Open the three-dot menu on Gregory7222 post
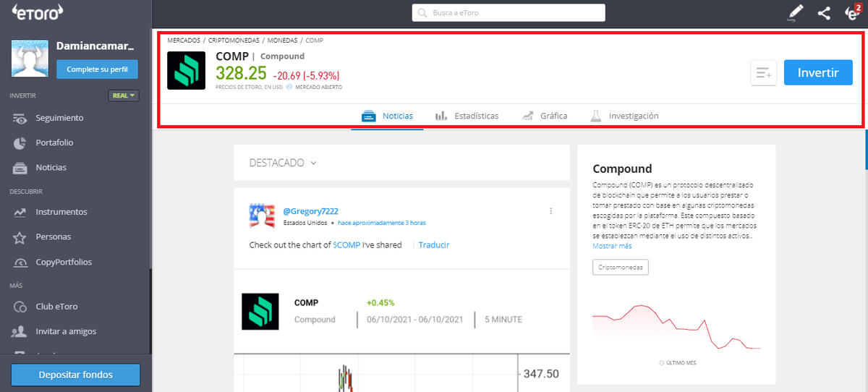 (550, 210)
